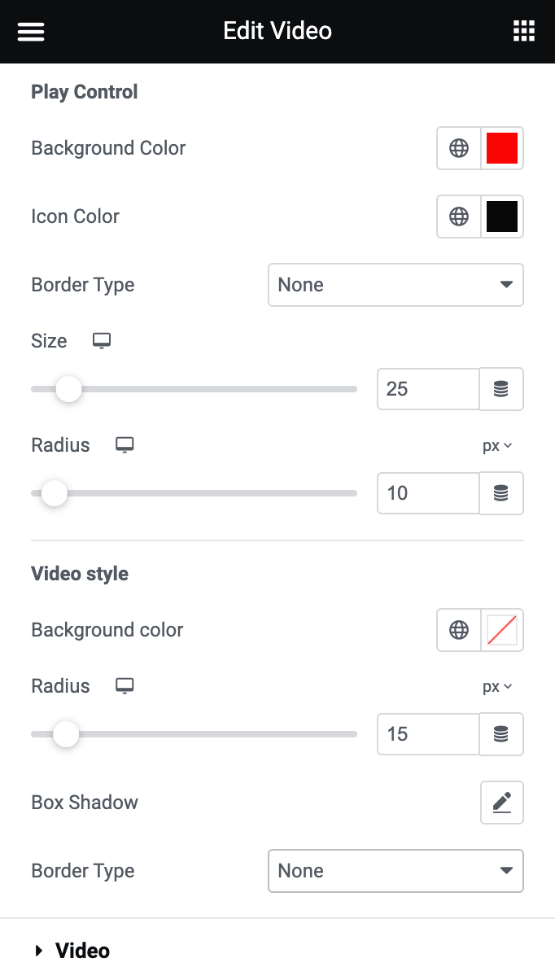Viewport: 555px width, 980px height.
Task: Click the desktop icon beside Video style Radius
Action: tap(124, 686)
